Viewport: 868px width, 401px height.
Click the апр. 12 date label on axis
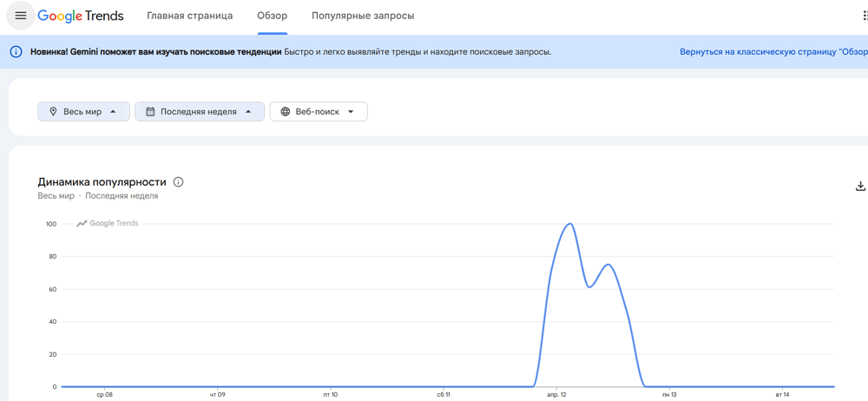click(x=557, y=395)
